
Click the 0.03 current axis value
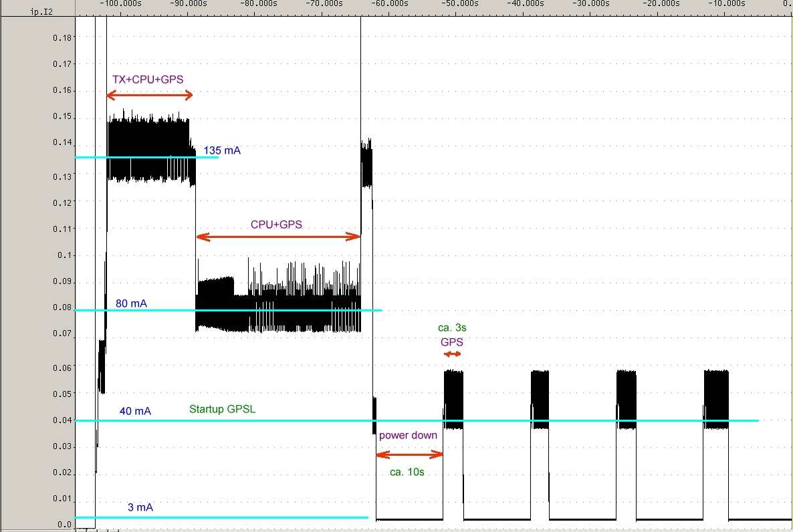tap(63, 446)
